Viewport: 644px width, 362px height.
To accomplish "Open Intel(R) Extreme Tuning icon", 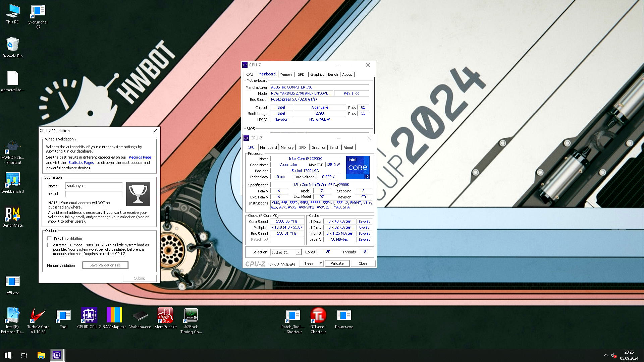I will (x=12, y=320).
